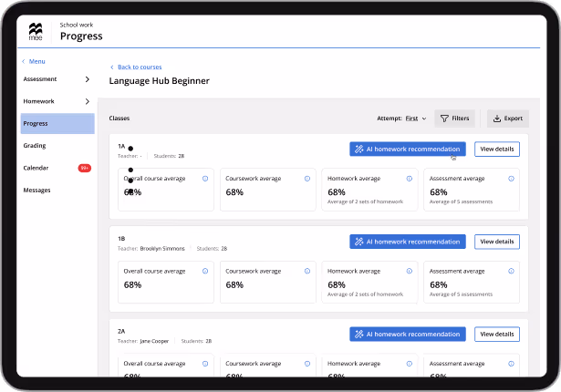The image size is (561, 392).
Task: Expand the Homework menu chevron
Action: [88, 101]
